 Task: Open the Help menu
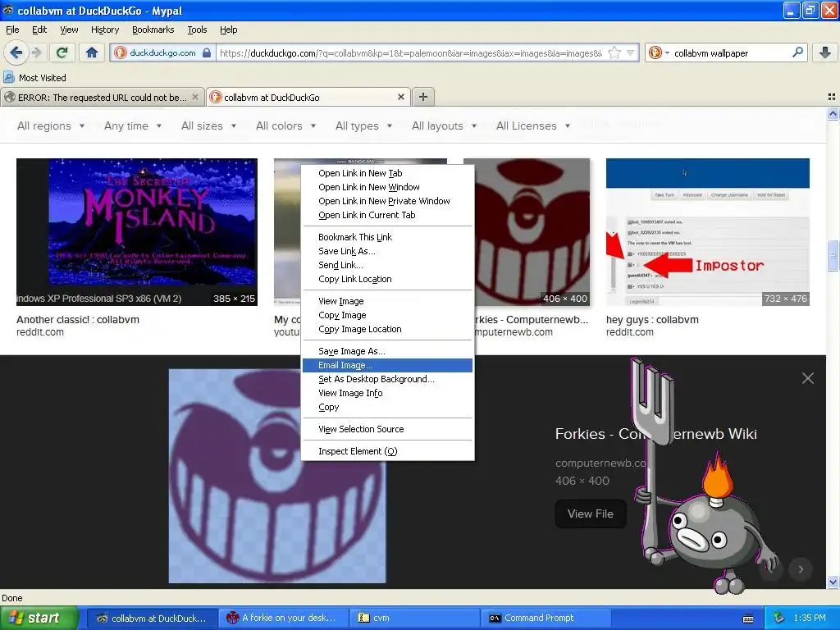click(228, 30)
